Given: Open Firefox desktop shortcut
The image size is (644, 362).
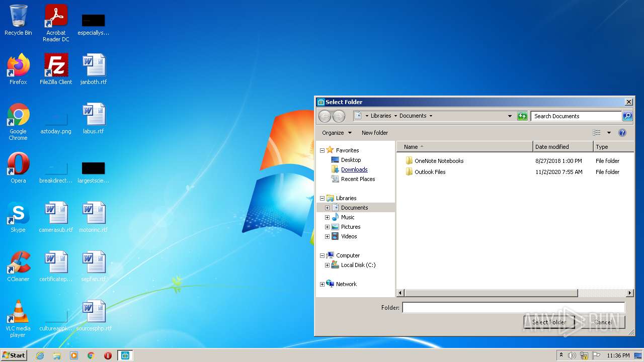Looking at the screenshot, I should click(18, 69).
